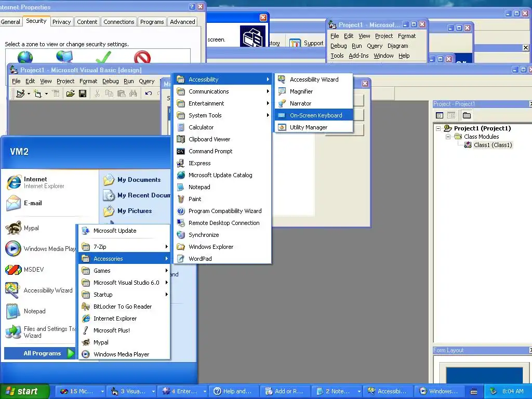Click the Command Prompt icon

pos(181,151)
